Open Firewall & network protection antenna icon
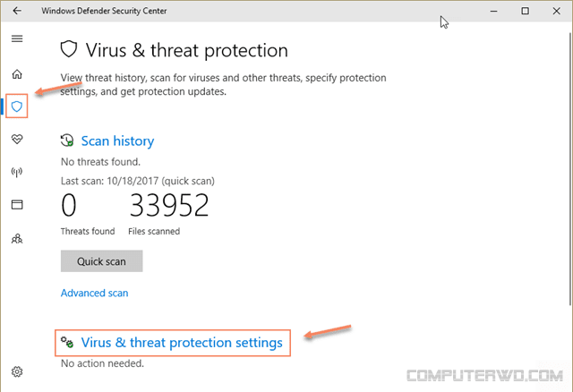Screen dimensions: 573x392 [x=17, y=172]
